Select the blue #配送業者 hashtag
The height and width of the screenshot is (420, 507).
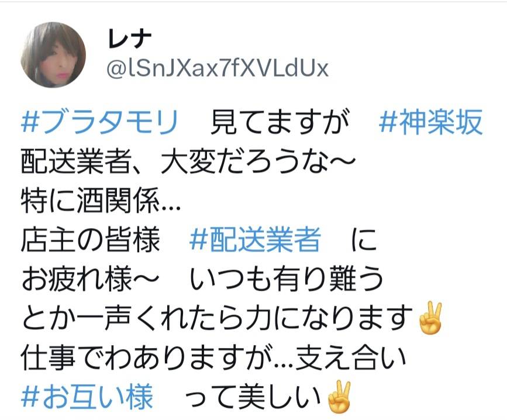pyautogui.click(x=255, y=240)
